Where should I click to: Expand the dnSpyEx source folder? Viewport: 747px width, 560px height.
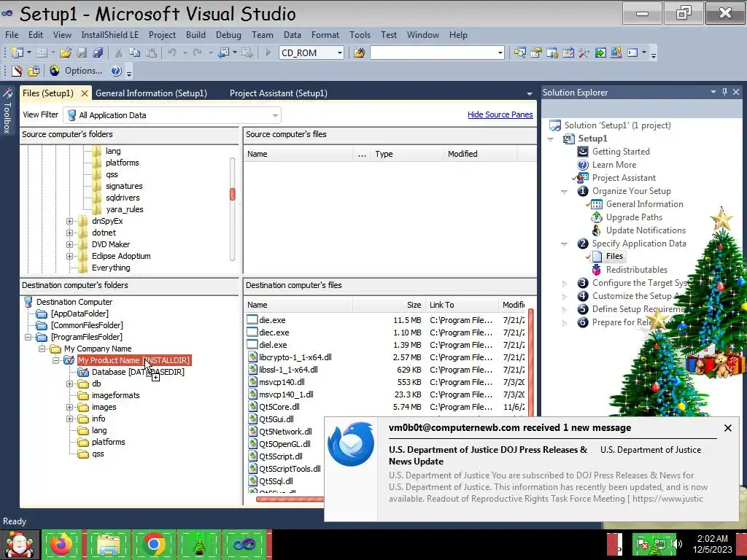point(69,221)
